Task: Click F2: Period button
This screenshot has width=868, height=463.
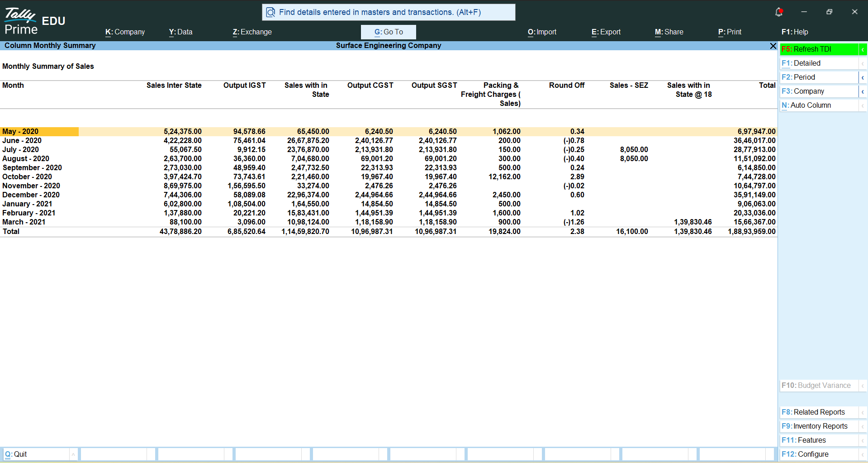Action: (819, 77)
